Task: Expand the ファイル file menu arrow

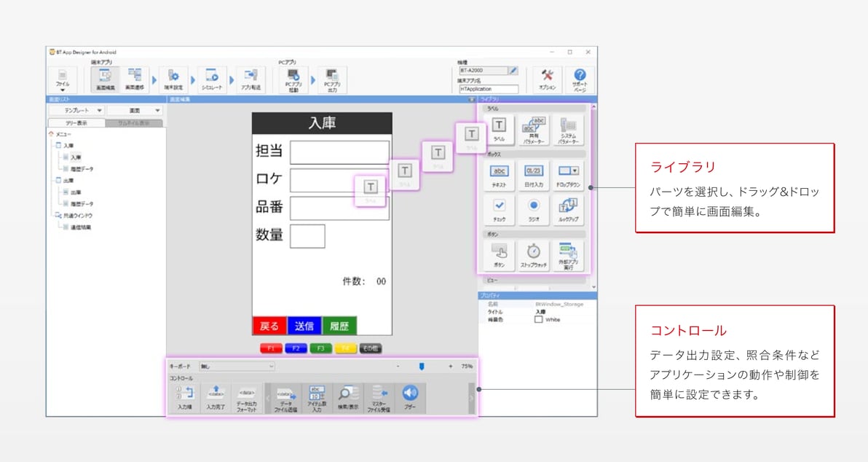Action: [x=63, y=90]
